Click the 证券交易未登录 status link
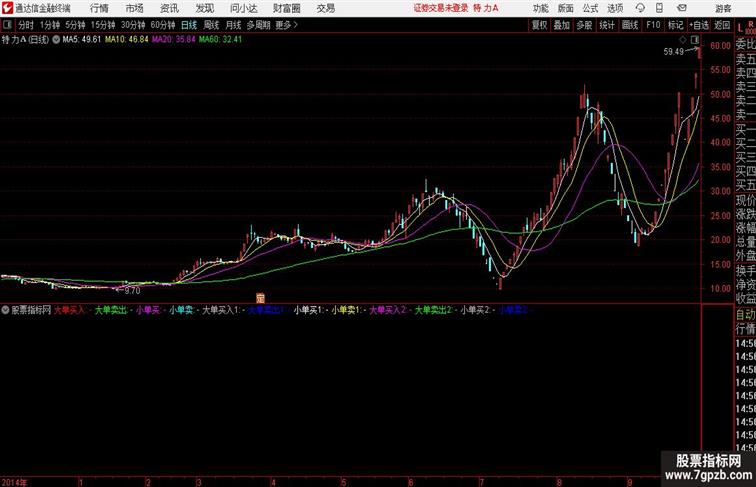This screenshot has width=756, height=487. (x=441, y=8)
